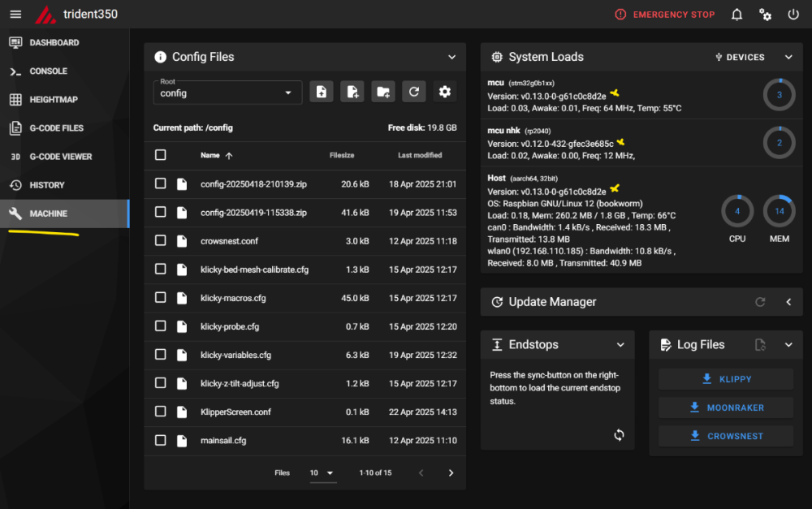Open the notifications bell
Viewport: 812px width, 509px height.
(737, 15)
